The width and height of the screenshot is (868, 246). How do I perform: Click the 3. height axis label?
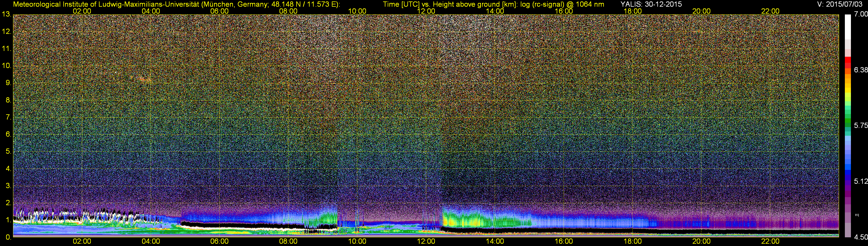9,186
